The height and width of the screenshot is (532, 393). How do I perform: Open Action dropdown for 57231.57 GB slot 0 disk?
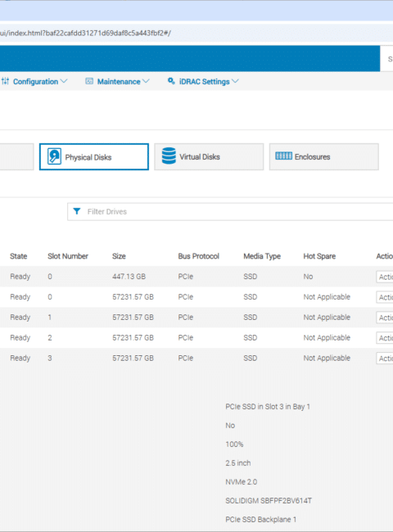385,297
